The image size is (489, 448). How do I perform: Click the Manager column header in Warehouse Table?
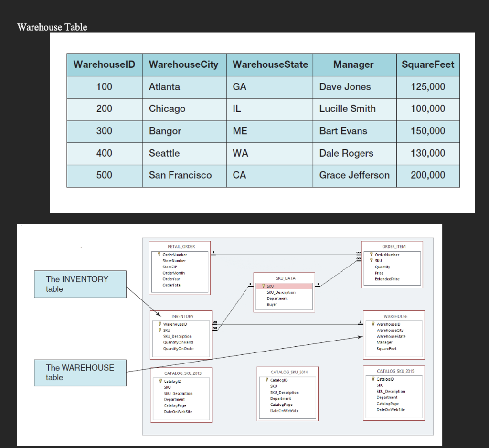pos(354,64)
